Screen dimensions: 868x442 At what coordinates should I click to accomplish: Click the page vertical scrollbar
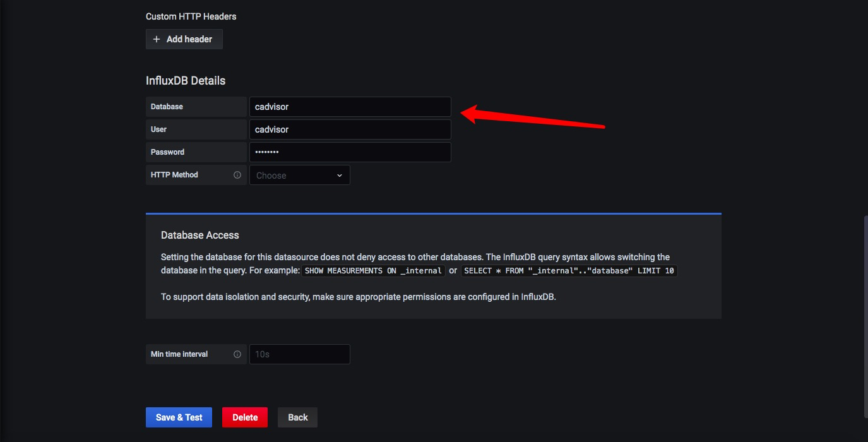[865, 316]
